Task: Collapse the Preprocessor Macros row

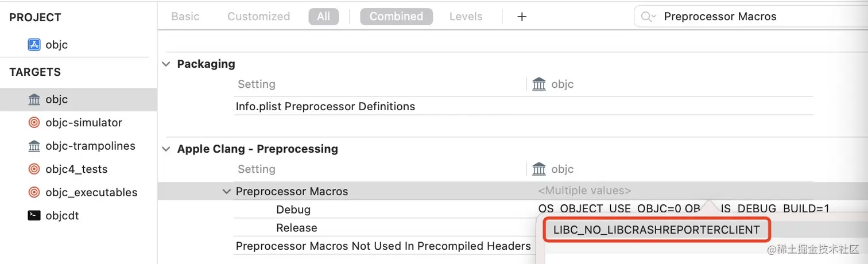Action: (227, 192)
